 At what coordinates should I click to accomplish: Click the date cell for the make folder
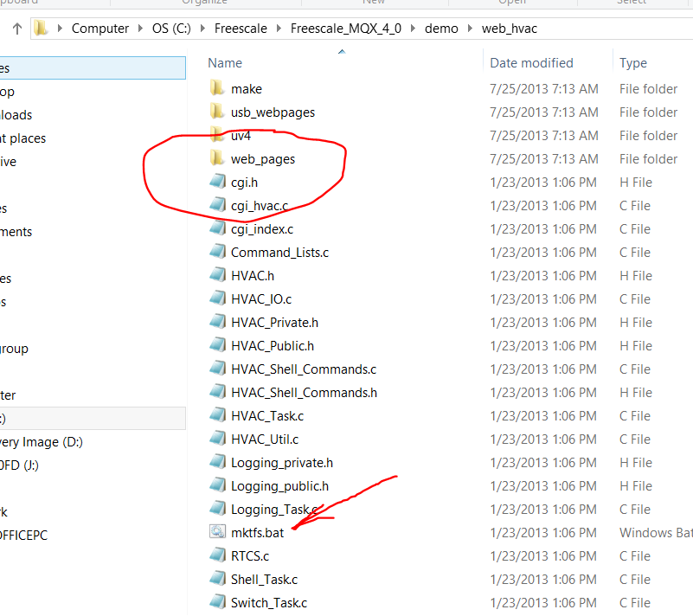(x=544, y=89)
